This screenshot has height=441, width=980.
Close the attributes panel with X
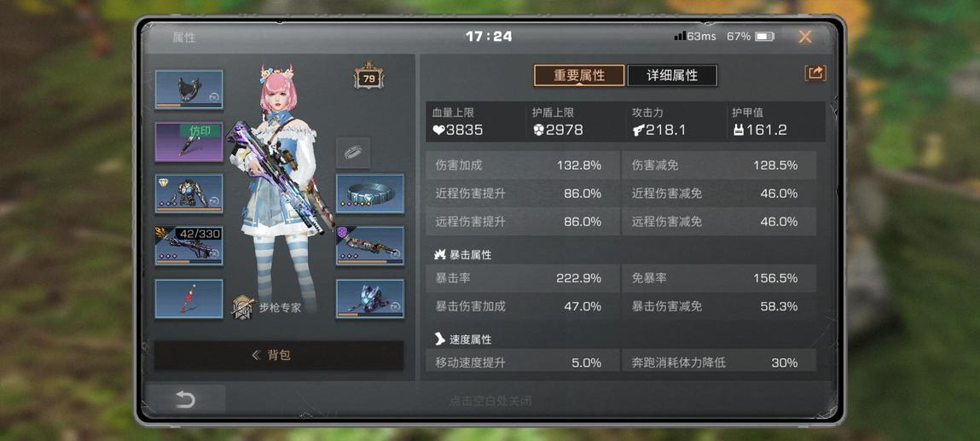tap(805, 37)
